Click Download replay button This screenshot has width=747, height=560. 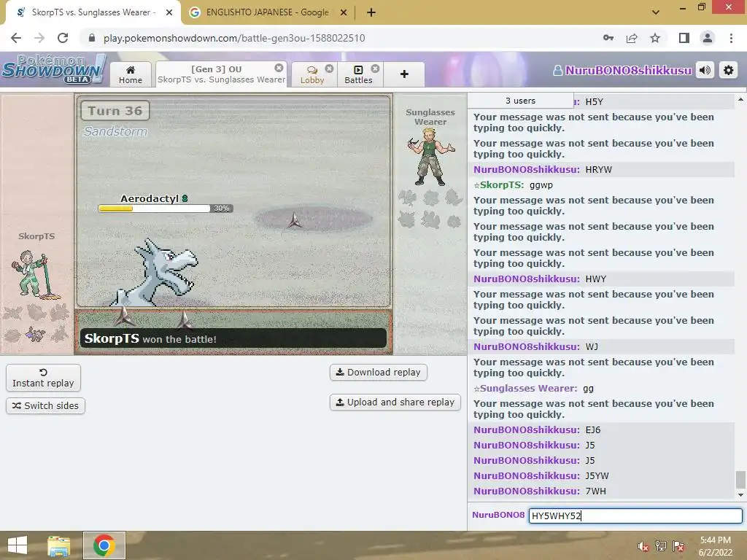(x=379, y=373)
